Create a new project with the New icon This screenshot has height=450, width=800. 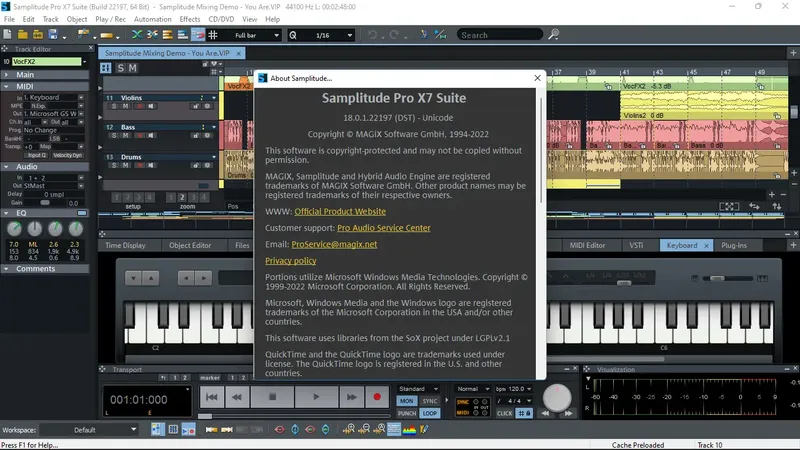pos(8,35)
